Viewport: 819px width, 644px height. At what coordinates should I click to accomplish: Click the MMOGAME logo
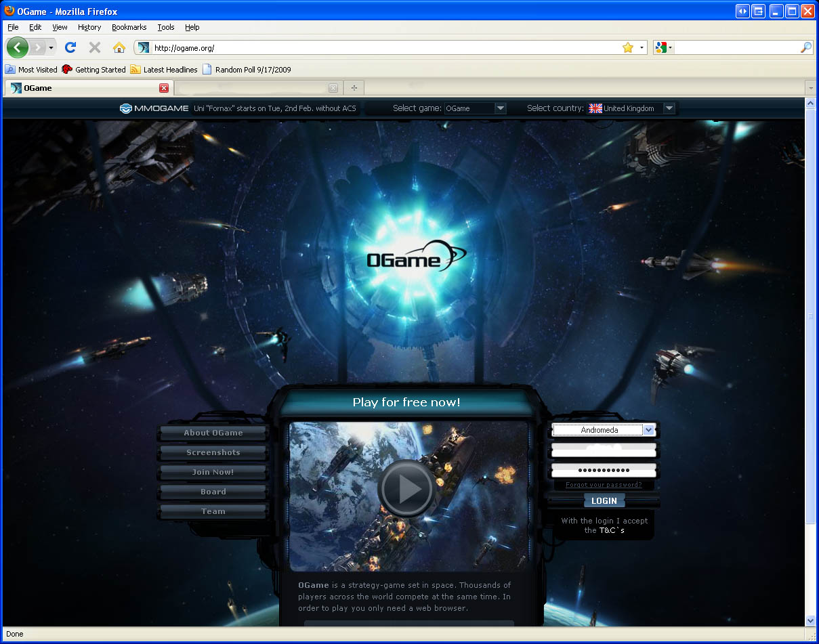pos(154,108)
